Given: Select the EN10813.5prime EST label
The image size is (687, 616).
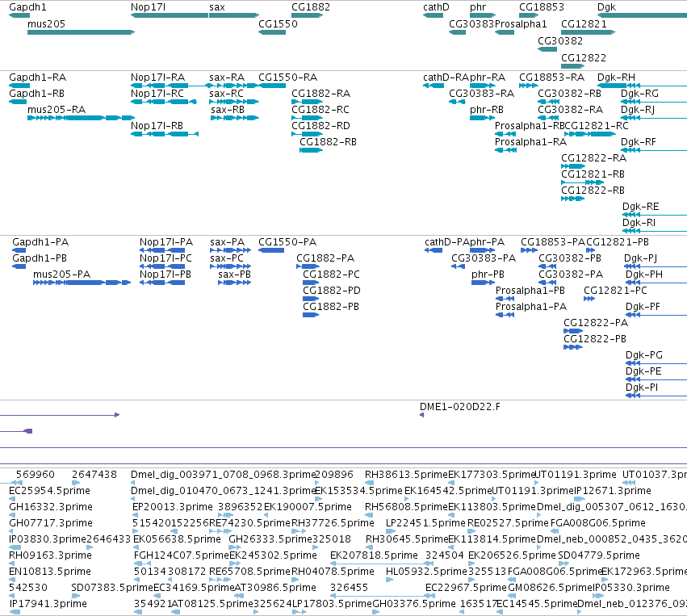Looking at the screenshot, I should [x=50, y=572].
